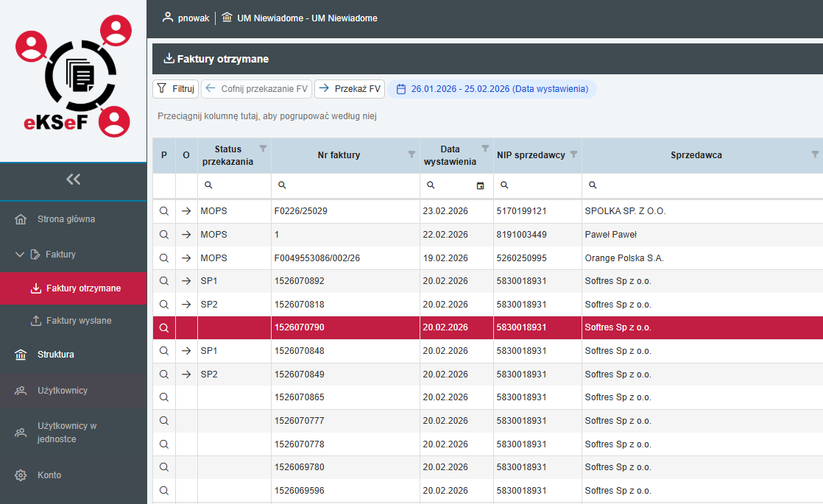
Task: Click filter funnel in Data wystawienia header
Action: click(485, 149)
